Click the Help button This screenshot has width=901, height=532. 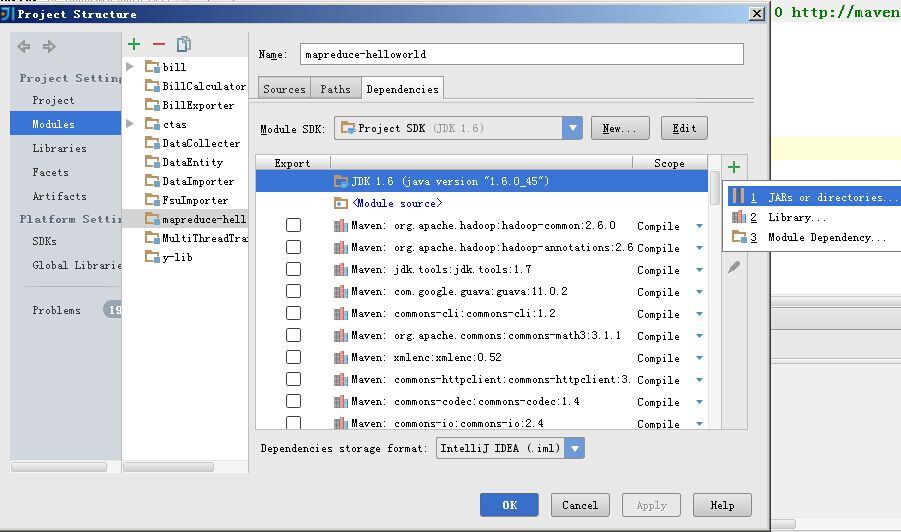[x=722, y=505]
